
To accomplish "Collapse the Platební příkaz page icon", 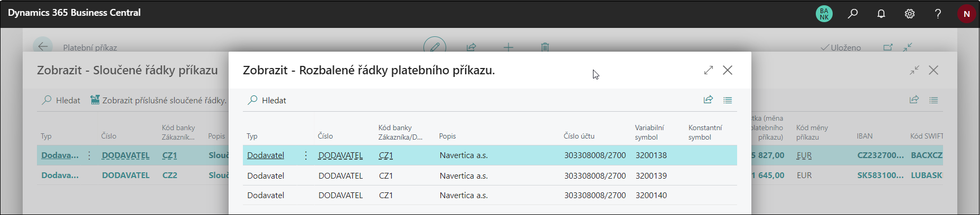I will click(908, 47).
